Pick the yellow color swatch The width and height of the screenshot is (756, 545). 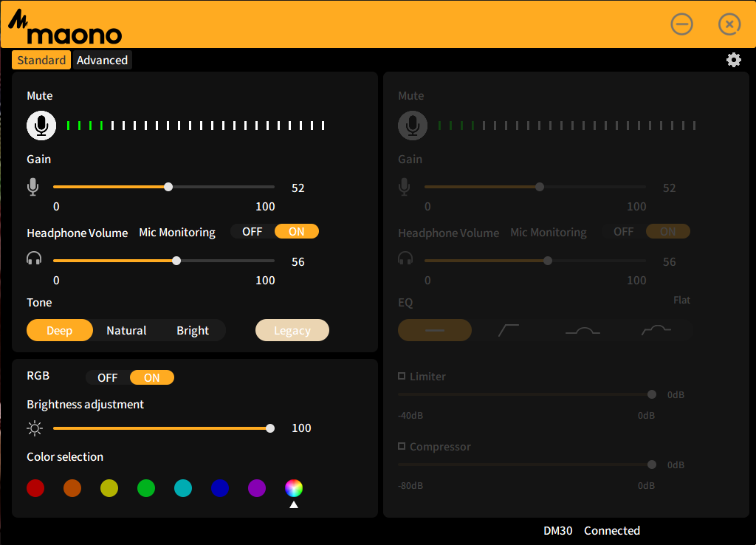click(109, 488)
